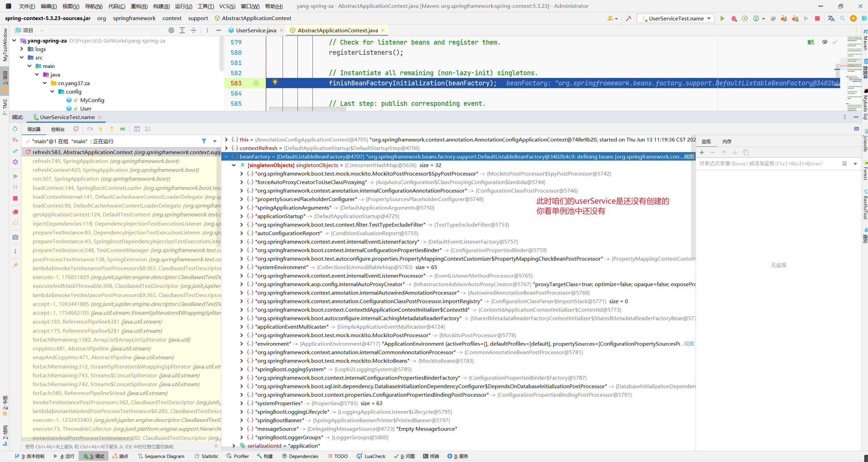Restore layout icon in debug panel corner
868x462 pixels.
(856, 129)
